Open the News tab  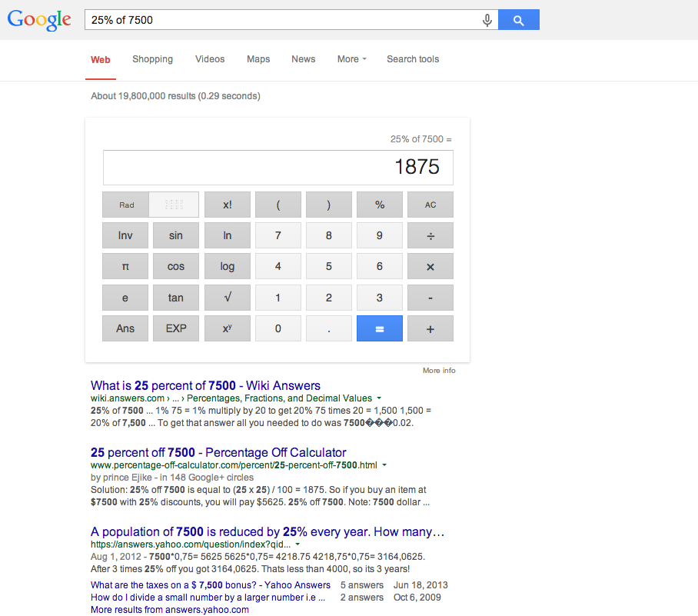pyautogui.click(x=303, y=59)
